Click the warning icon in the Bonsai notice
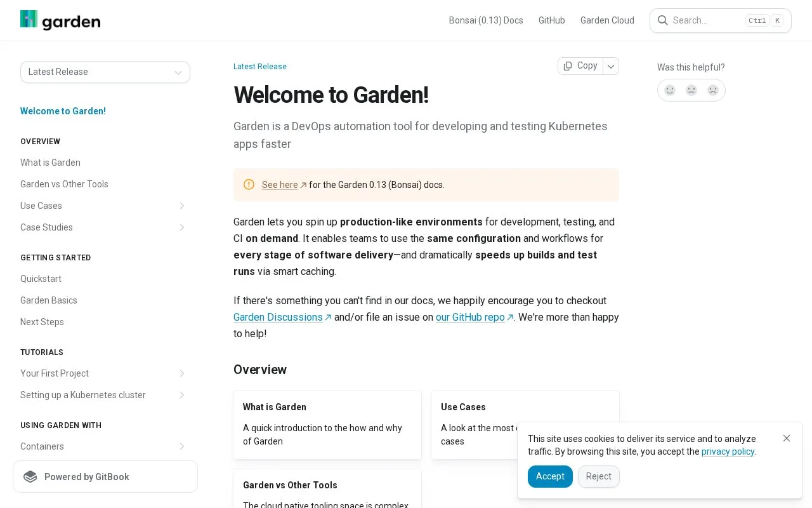The width and height of the screenshot is (812, 508). tap(249, 184)
